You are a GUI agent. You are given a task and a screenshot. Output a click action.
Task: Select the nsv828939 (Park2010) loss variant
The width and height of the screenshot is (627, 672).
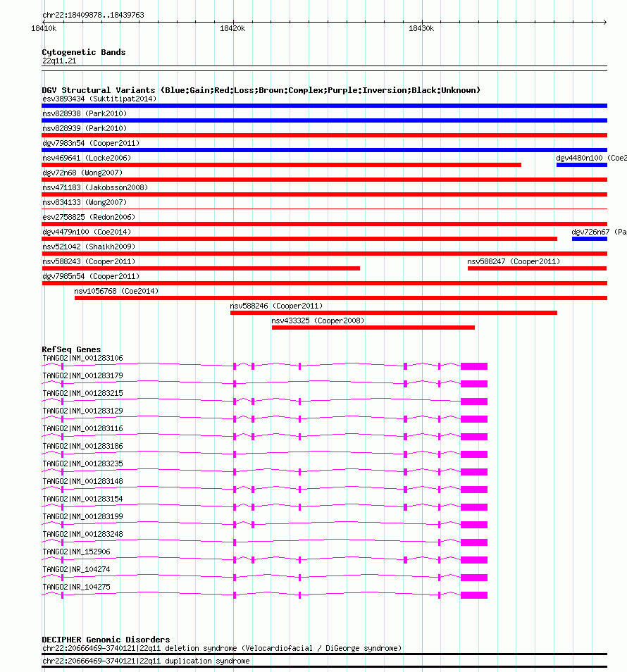pyautogui.click(x=85, y=129)
